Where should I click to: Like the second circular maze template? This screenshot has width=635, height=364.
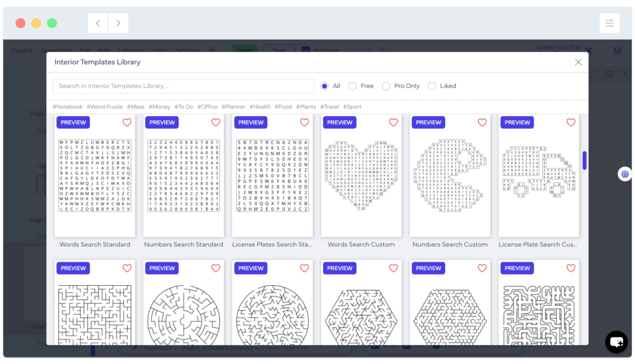pos(304,268)
